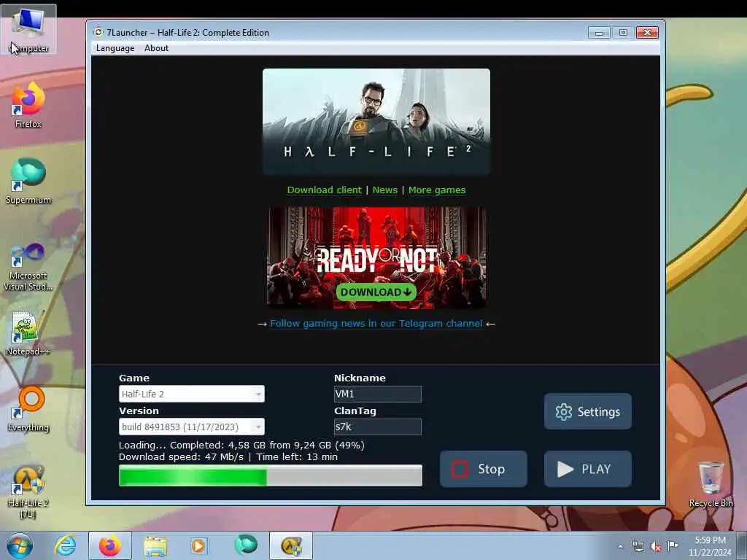This screenshot has width=747, height=560.
Task: Click the 'Download speed: 47 Mb/s' text
Action: (x=181, y=457)
